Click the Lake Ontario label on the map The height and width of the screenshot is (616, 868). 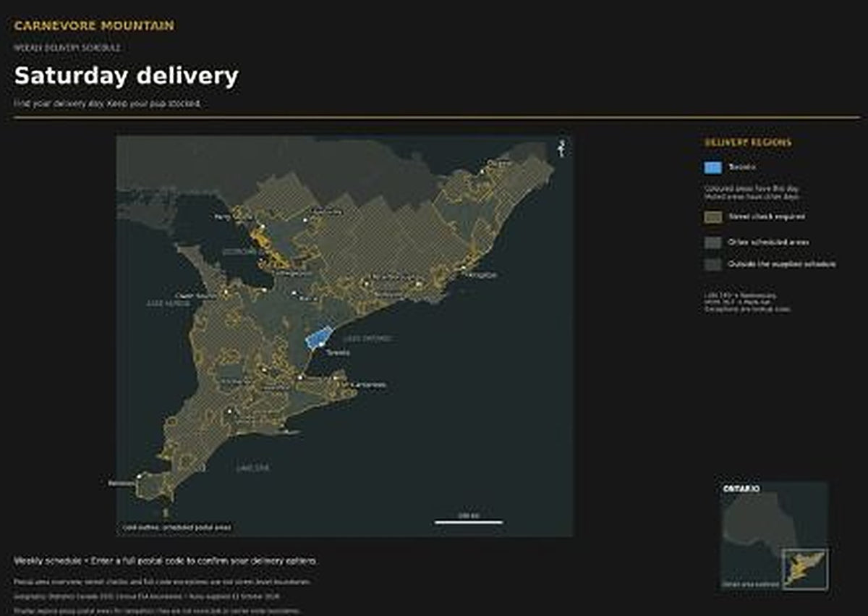point(367,338)
